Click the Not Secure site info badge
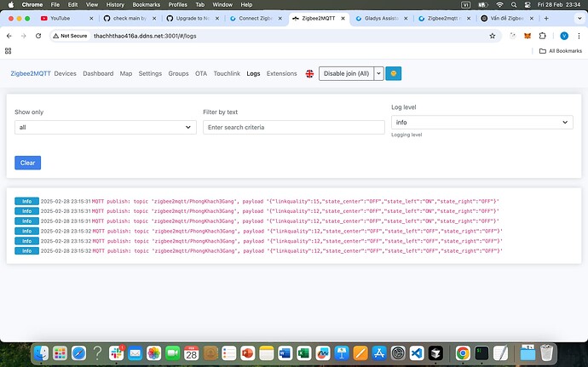The height and width of the screenshot is (367, 588). pos(70,36)
